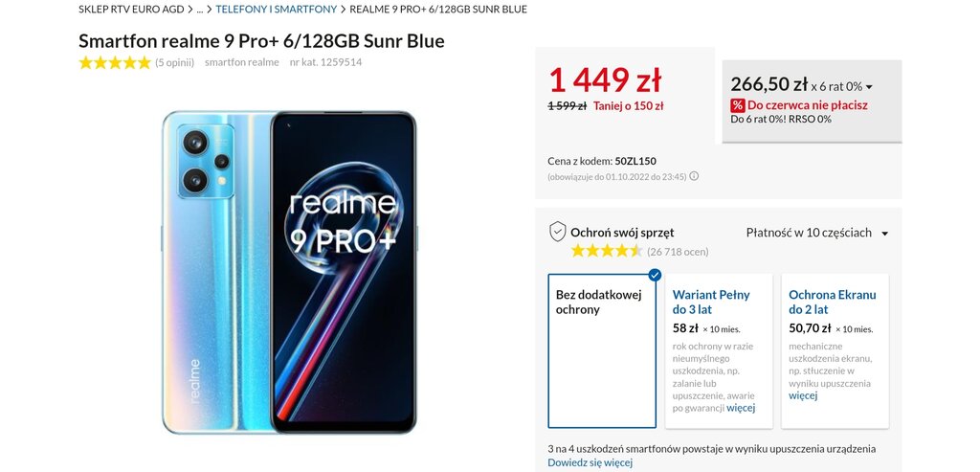Select Bez dodatkowej ochrony option
980x472 pixels.
602,350
